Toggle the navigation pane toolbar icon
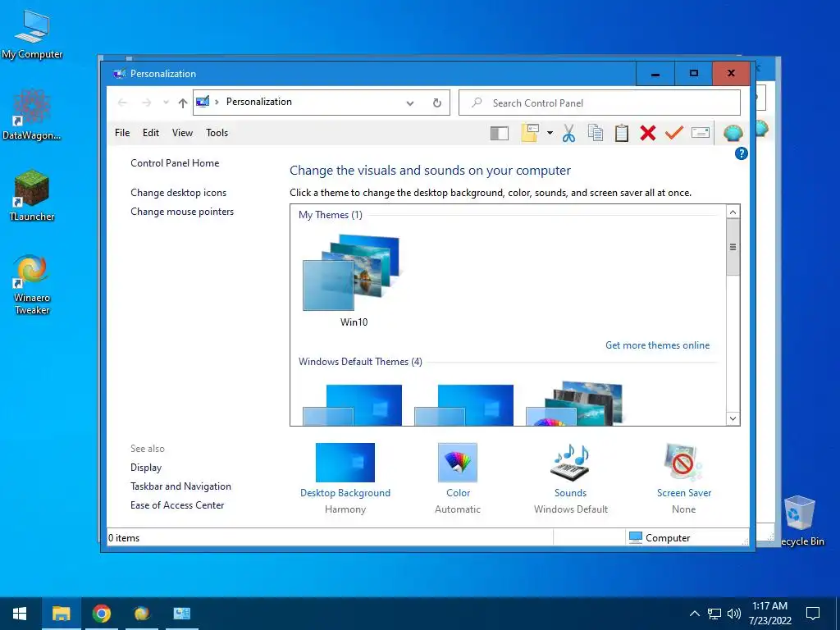 click(x=500, y=133)
